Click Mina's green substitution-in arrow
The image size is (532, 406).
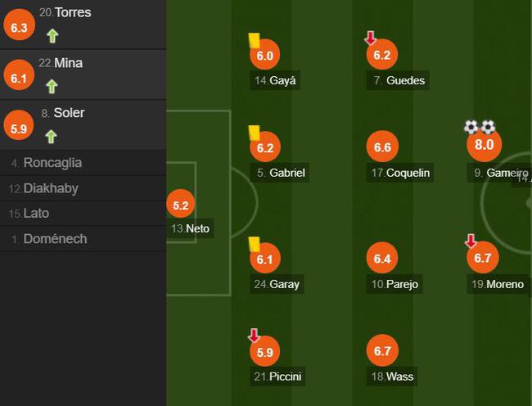52,87
